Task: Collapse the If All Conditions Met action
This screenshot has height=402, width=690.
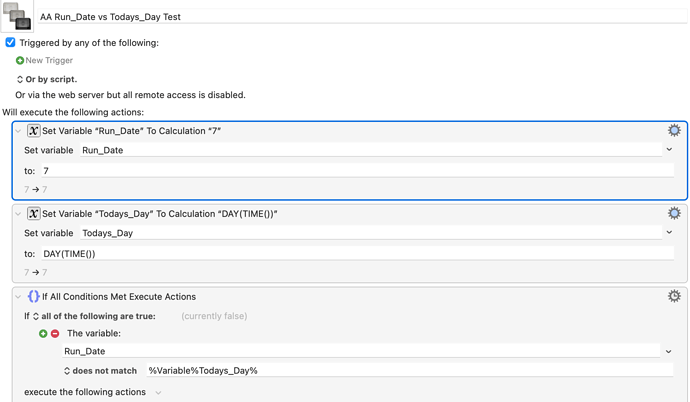Action: 18,297
